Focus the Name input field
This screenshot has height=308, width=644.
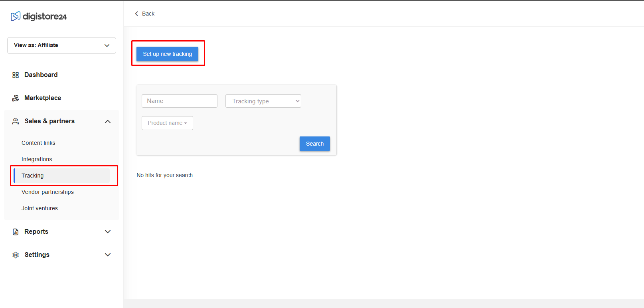179,101
